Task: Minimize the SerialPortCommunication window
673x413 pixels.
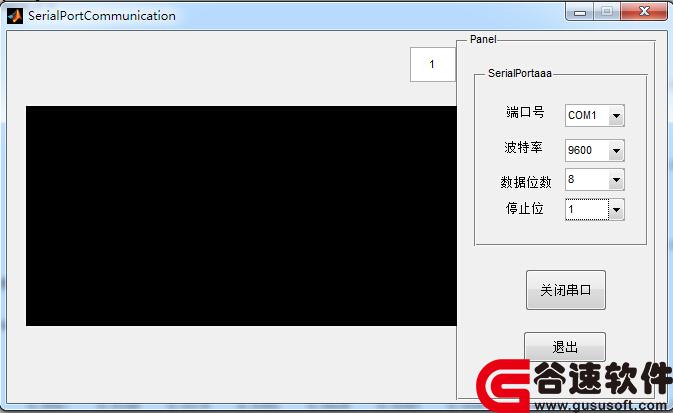Action: 580,12
